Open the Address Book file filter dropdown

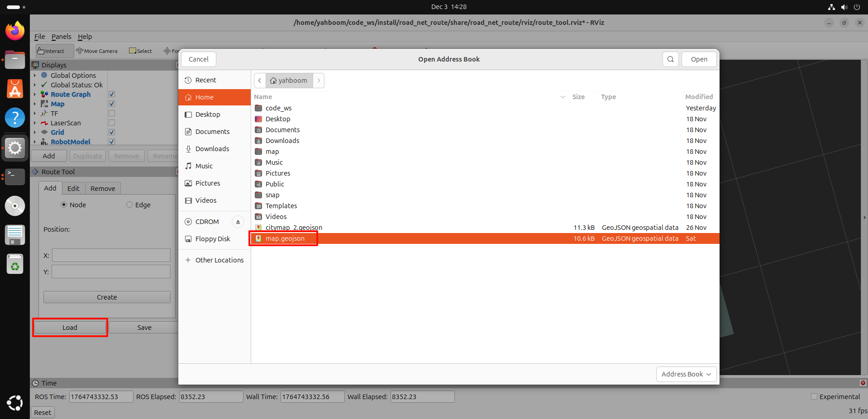click(686, 374)
